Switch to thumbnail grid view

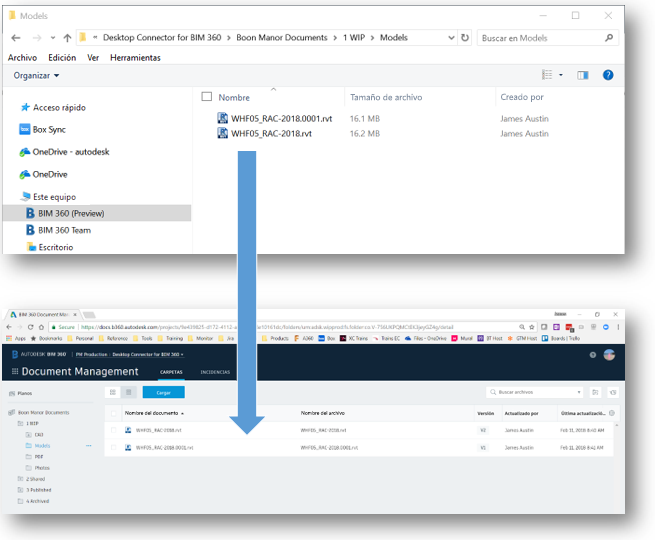[x=112, y=392]
